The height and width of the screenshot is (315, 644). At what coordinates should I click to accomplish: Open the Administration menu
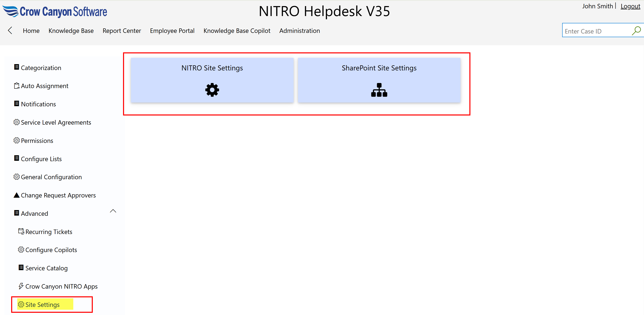click(299, 31)
